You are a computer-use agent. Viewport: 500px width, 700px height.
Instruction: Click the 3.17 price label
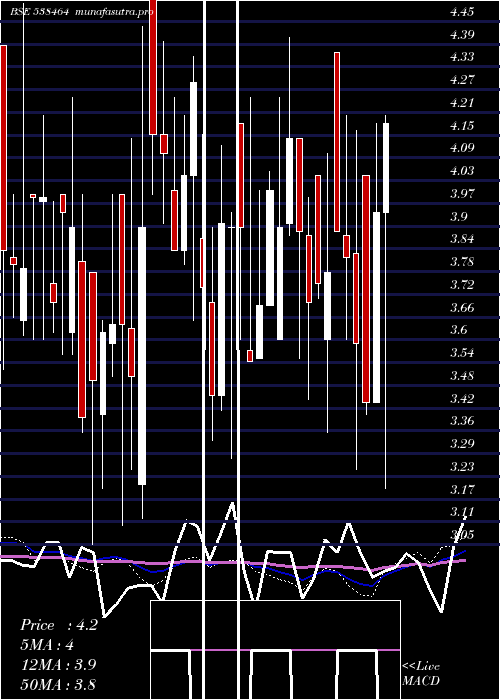coord(462,490)
